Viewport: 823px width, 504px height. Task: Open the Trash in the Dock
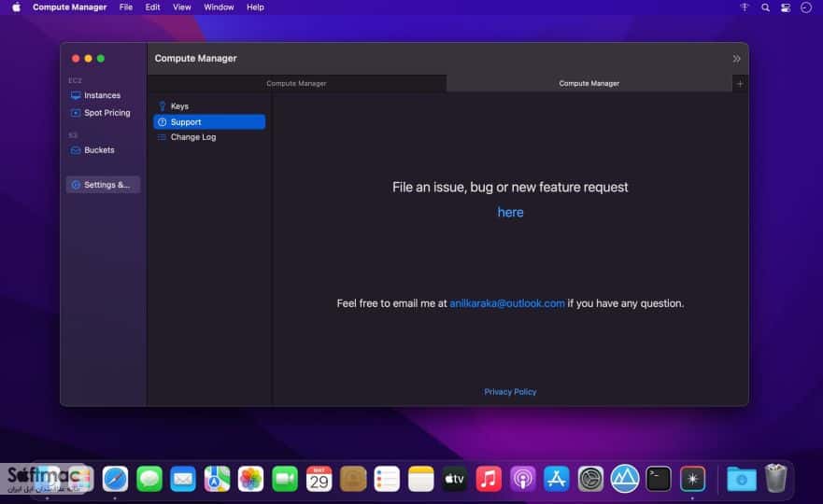tap(775, 478)
